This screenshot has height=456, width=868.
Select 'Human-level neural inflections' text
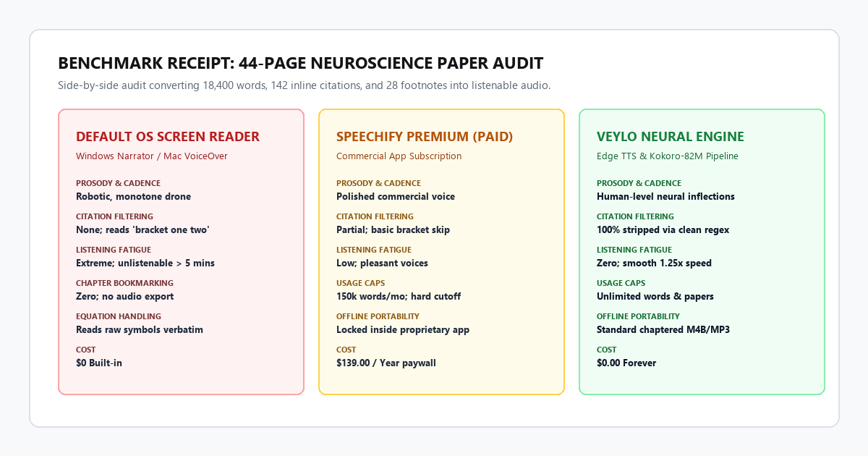click(x=665, y=196)
